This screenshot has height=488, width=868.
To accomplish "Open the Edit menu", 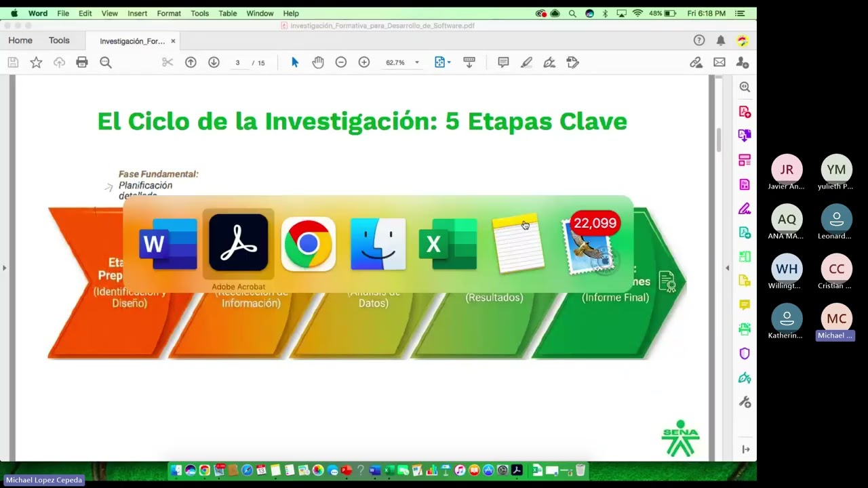I will click(85, 14).
